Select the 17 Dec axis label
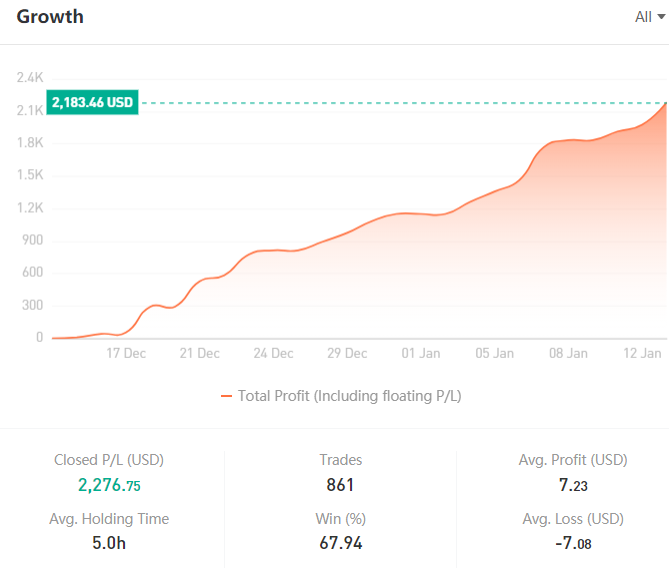Screen dimensions: 669x568 click(x=126, y=353)
